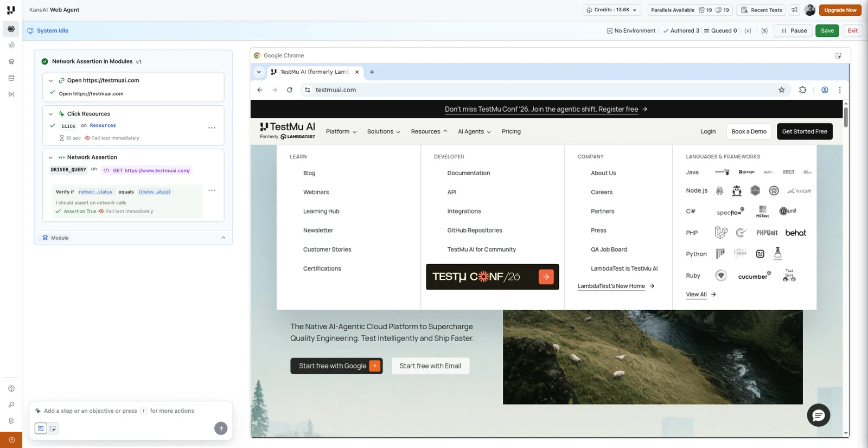The width and height of the screenshot is (868, 448).
Task: Open Learning Hub in the menu
Action: pos(321,212)
